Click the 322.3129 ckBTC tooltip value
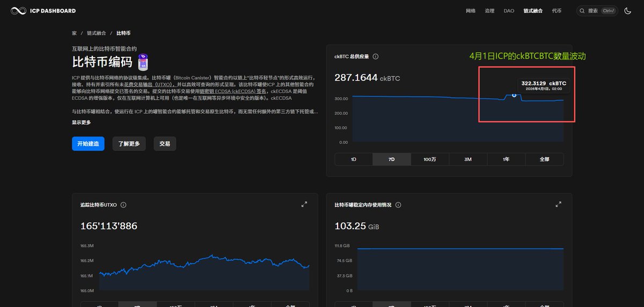 pyautogui.click(x=543, y=83)
